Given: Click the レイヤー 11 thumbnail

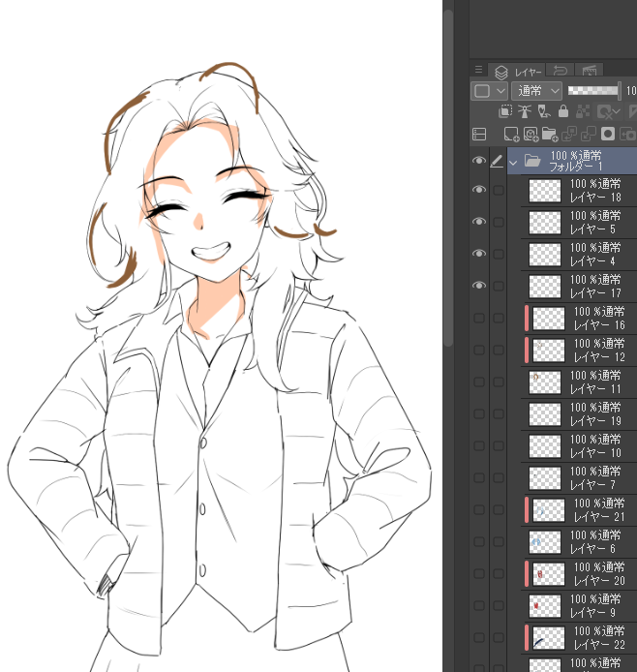Looking at the screenshot, I should tap(545, 382).
